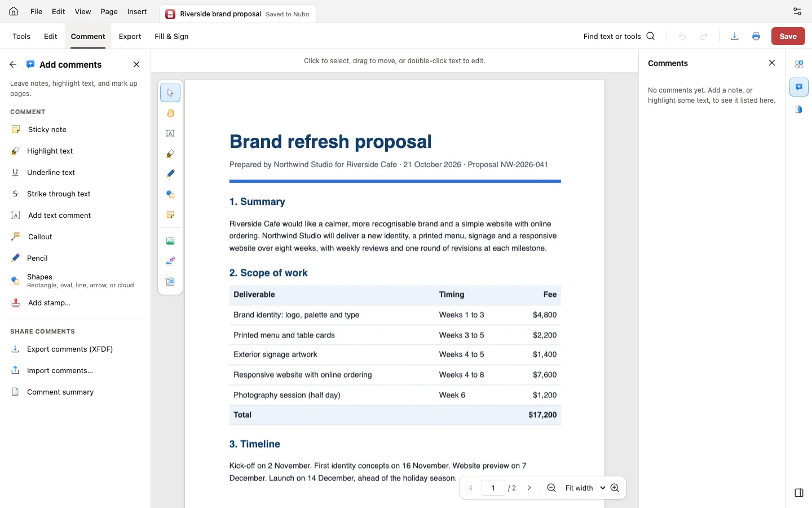This screenshot has width=812, height=508.
Task: Select the sticky note tool in vertical toolbar
Action: (170, 214)
